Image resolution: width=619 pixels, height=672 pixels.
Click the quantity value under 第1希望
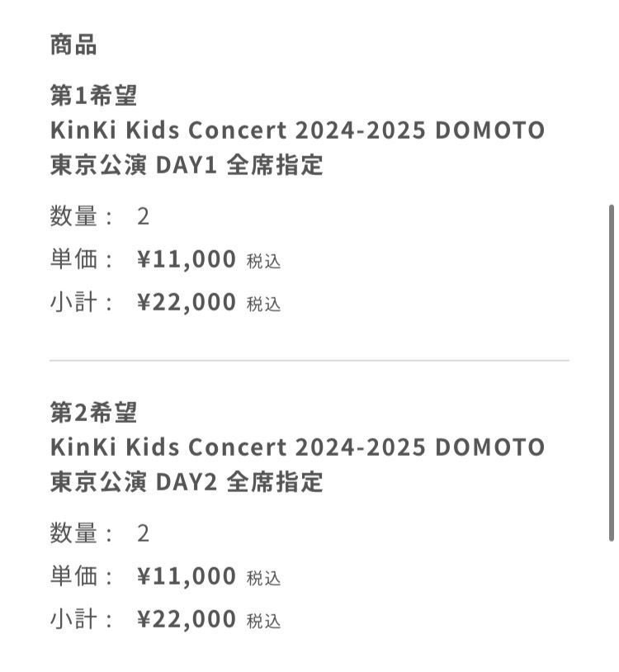coord(143,217)
